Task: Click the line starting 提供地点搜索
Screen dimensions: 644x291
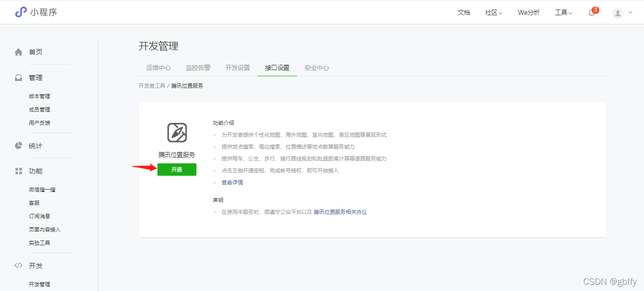Action: (x=288, y=147)
